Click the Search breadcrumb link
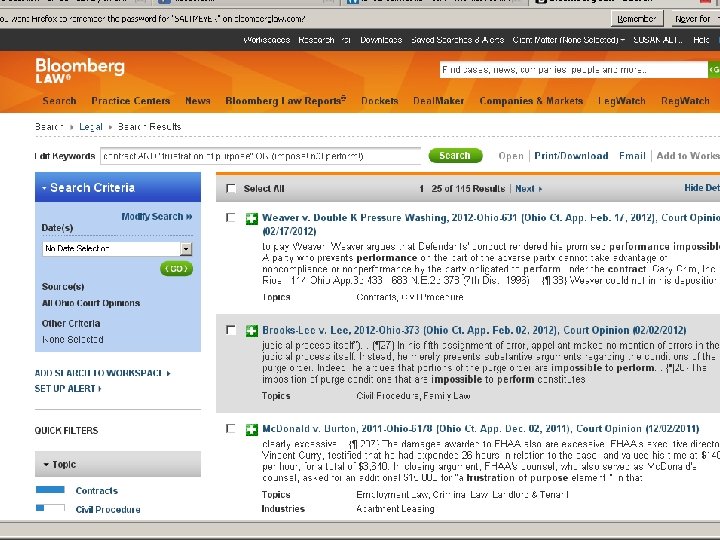720x540 pixels. pos(48,127)
